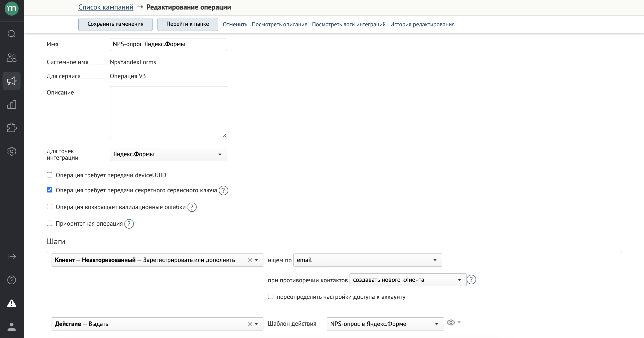This screenshot has width=644, height=338.
Task: Click the при противоречии контактов label
Action: [308, 280]
